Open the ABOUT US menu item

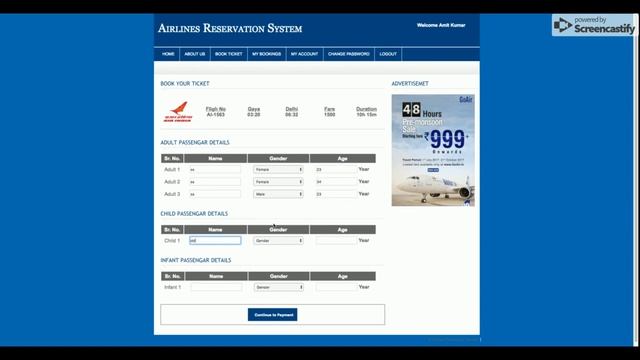click(195, 54)
